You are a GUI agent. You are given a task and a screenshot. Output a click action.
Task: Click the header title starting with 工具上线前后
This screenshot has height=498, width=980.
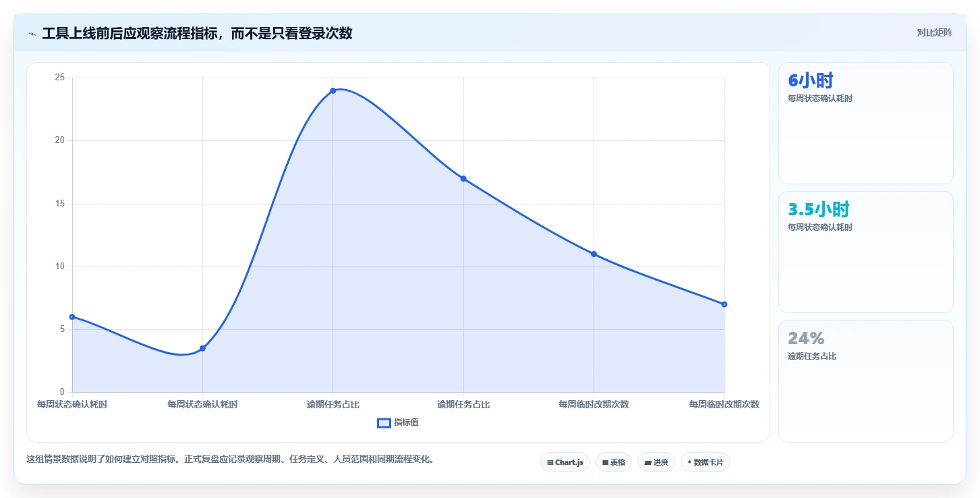(x=197, y=33)
